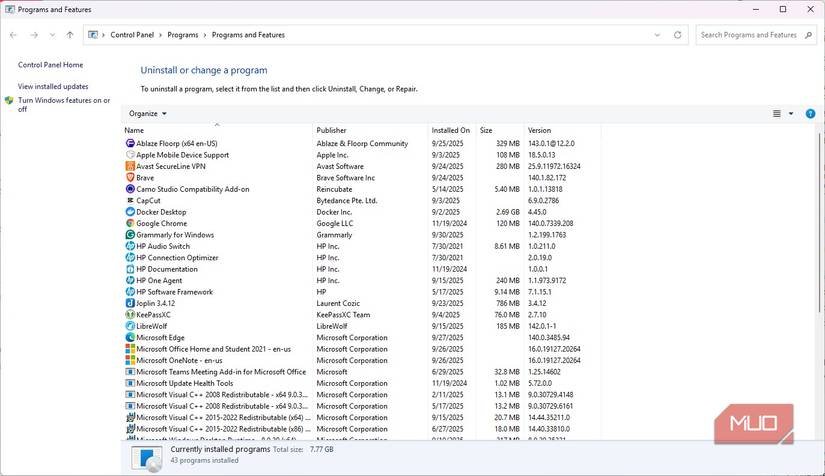Click the Docker Desktop whale icon
Screen dimensions: 825x476
pyautogui.click(x=130, y=212)
